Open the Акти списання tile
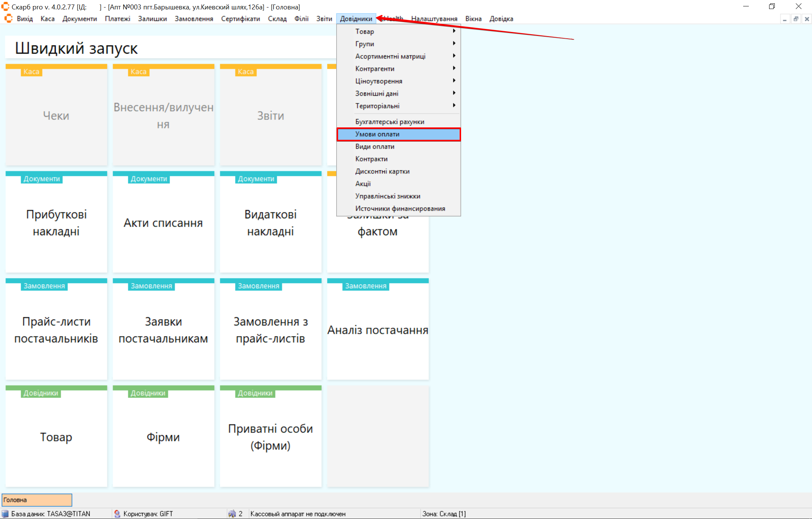Viewport: 812px width, 519px height. 163,222
